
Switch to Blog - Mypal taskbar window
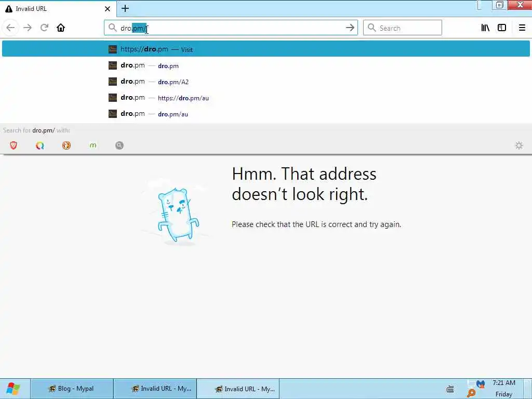pos(72,389)
